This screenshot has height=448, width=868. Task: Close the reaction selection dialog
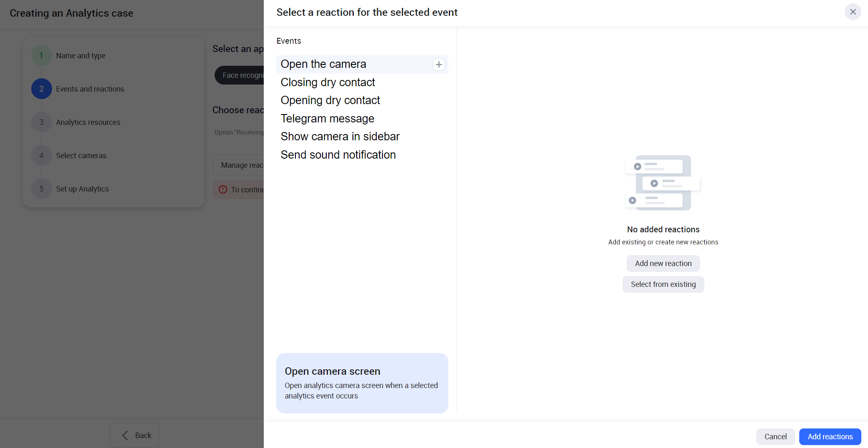853,12
